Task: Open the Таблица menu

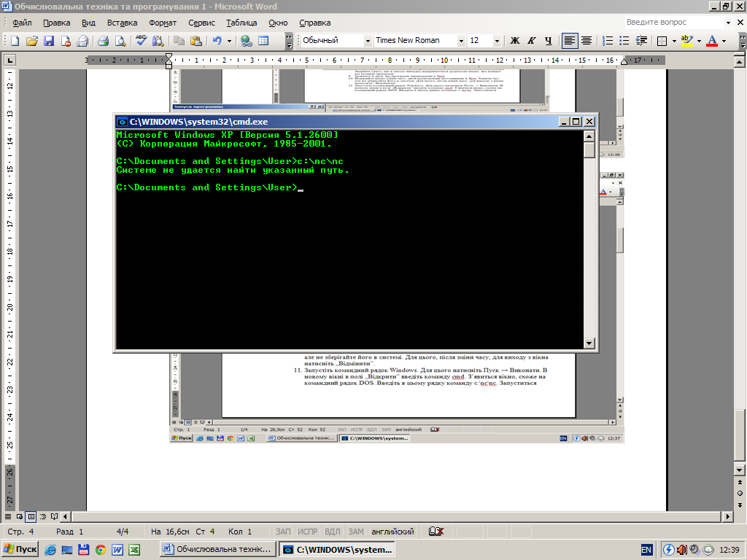Action: pyautogui.click(x=241, y=23)
